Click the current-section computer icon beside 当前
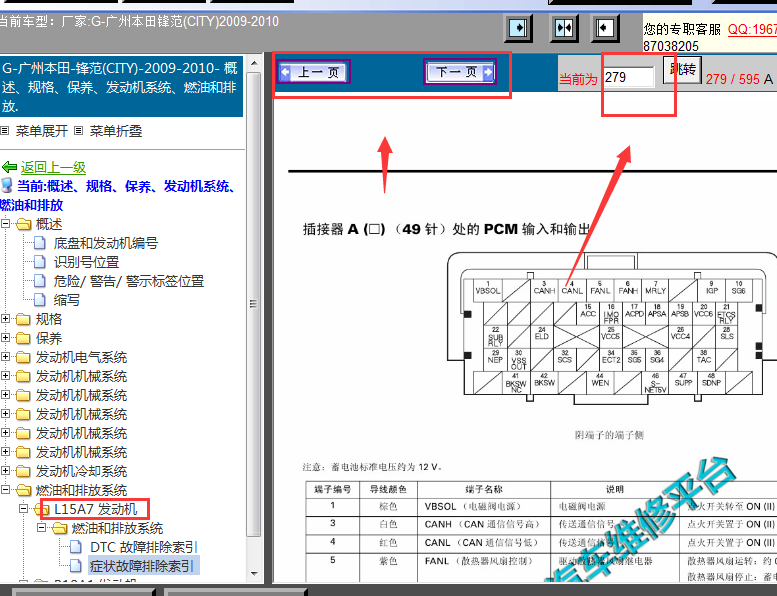 click(x=6, y=186)
